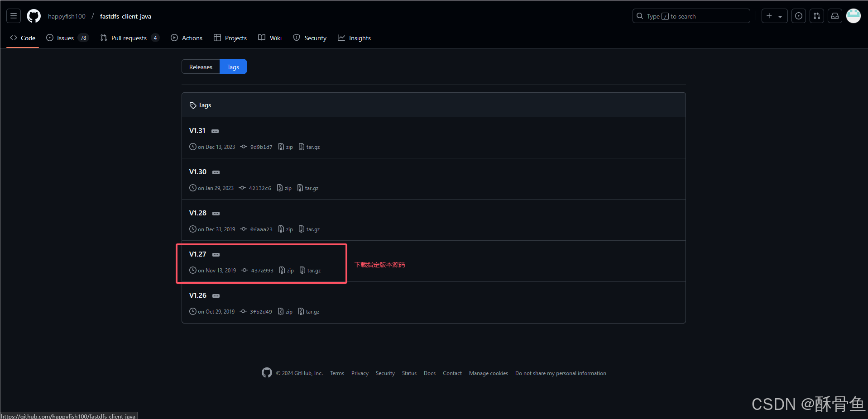Image resolution: width=868 pixels, height=419 pixels.
Task: Expand the V1.30 tag message ellipsis
Action: pyautogui.click(x=216, y=172)
